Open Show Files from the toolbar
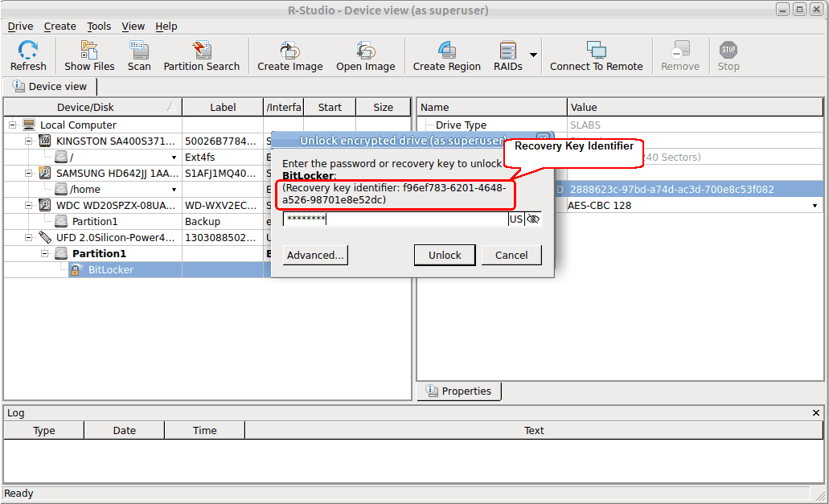 (x=89, y=55)
